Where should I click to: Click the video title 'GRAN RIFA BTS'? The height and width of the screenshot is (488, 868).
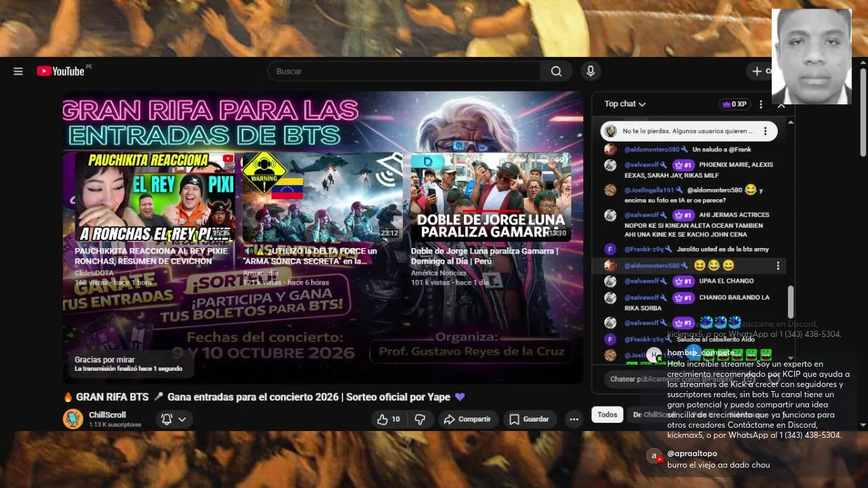[264, 397]
